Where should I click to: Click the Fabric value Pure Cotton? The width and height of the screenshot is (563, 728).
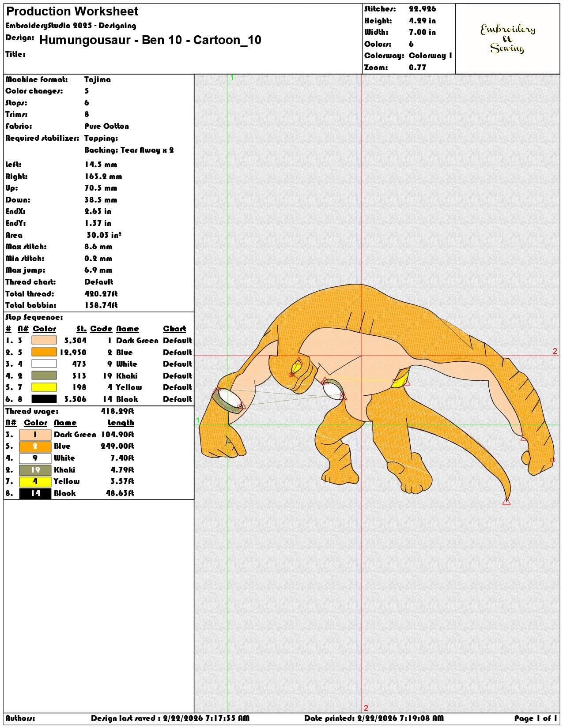click(106, 126)
